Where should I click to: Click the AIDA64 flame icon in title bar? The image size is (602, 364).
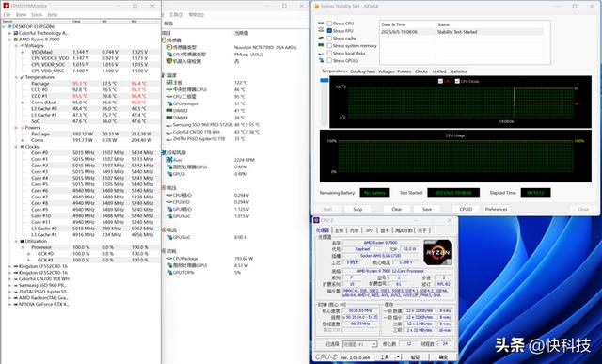pyautogui.click(x=316, y=6)
